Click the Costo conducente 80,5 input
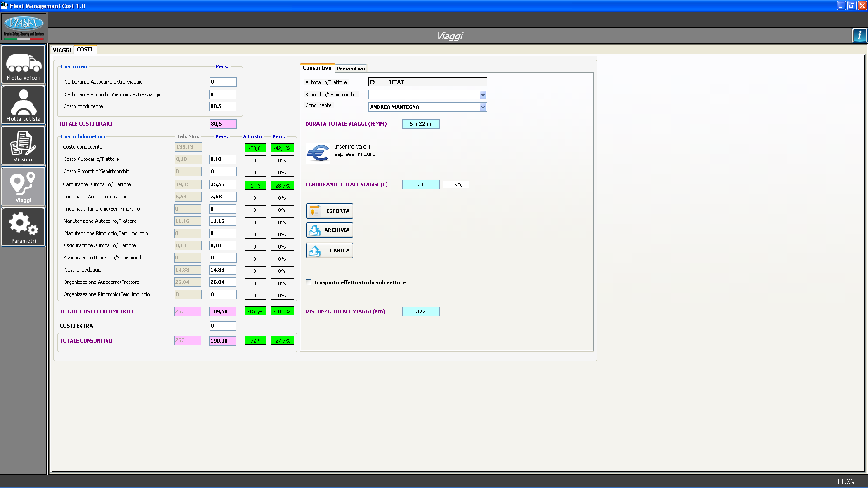The image size is (868, 488). pos(223,106)
